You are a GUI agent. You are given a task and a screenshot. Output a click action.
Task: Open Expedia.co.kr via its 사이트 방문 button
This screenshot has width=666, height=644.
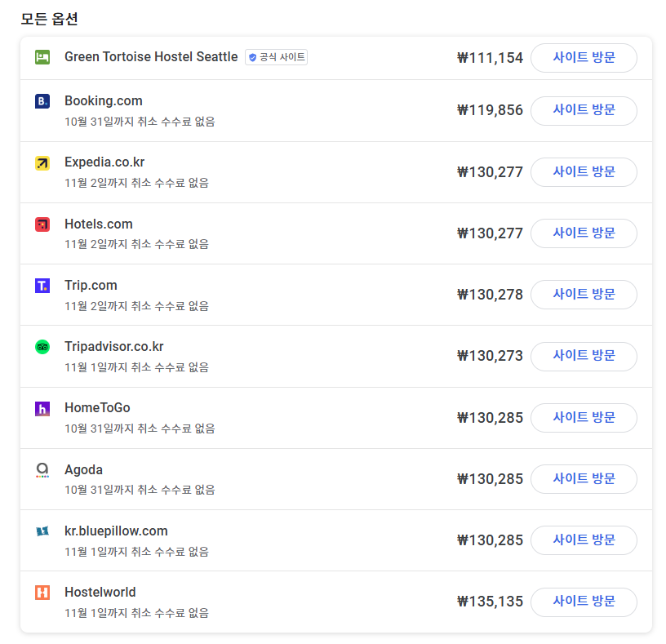click(x=584, y=172)
